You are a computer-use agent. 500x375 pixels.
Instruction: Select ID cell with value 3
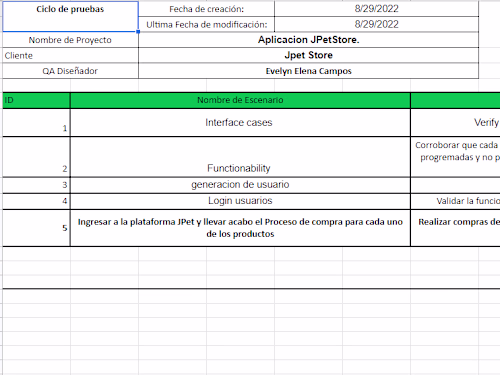pyautogui.click(x=36, y=185)
